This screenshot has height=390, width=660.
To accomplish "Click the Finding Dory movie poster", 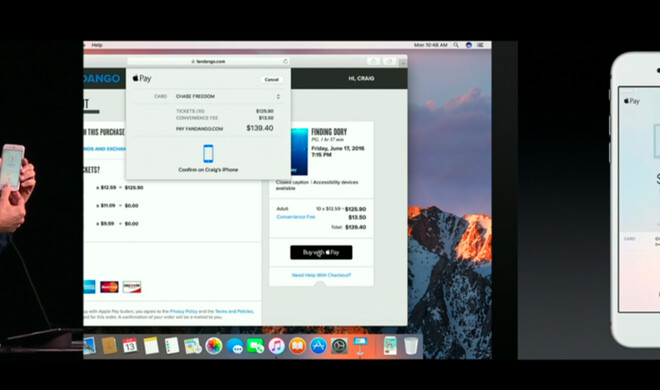I will point(299,151).
